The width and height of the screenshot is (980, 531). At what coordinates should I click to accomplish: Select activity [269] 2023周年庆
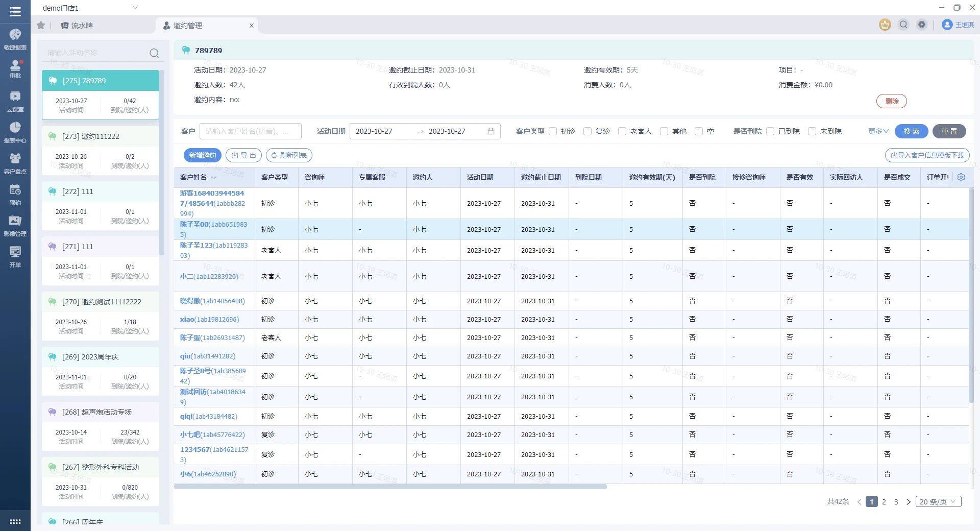[x=101, y=371]
